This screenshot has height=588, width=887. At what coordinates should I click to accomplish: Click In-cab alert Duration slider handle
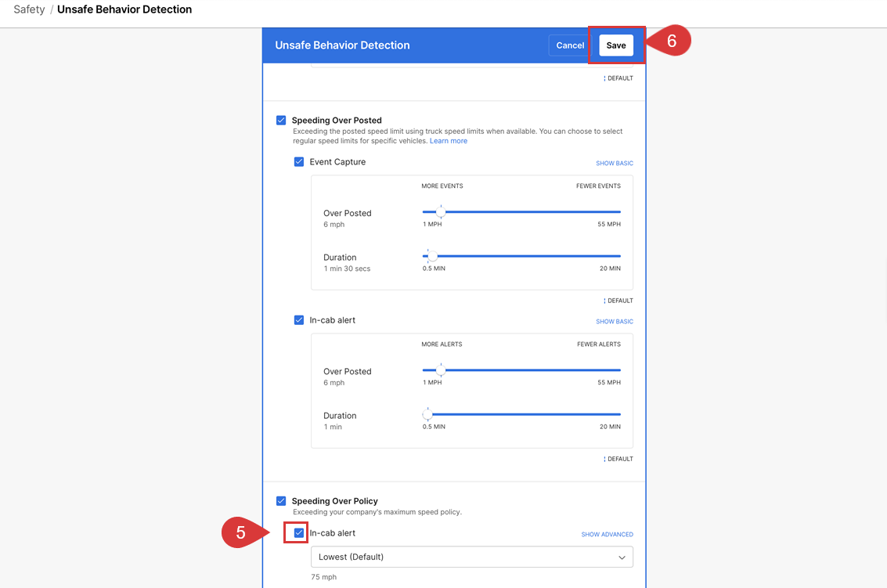pyautogui.click(x=427, y=414)
